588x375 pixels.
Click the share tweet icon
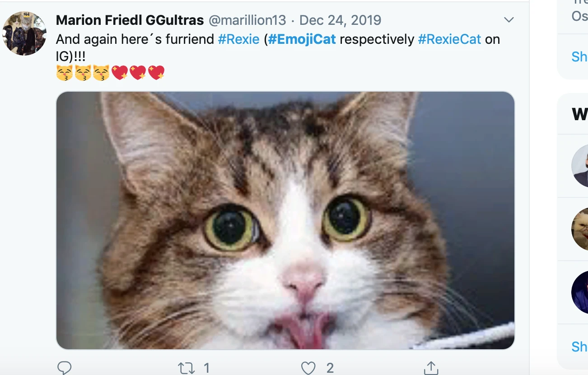pyautogui.click(x=430, y=368)
